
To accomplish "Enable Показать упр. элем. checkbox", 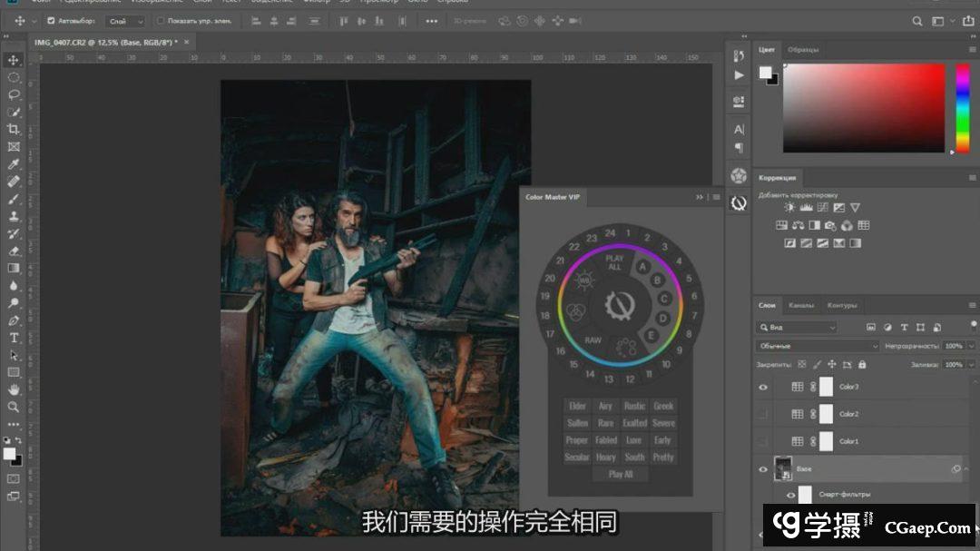I will [x=161, y=21].
